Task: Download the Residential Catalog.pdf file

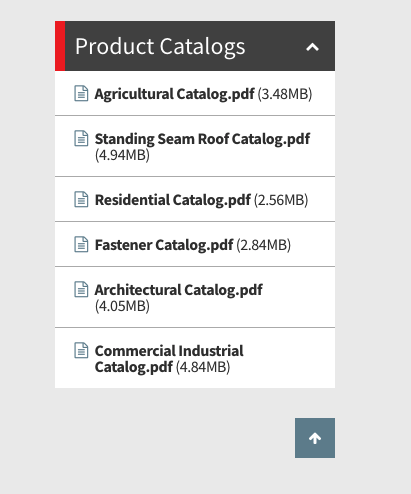Action: pyautogui.click(x=173, y=200)
